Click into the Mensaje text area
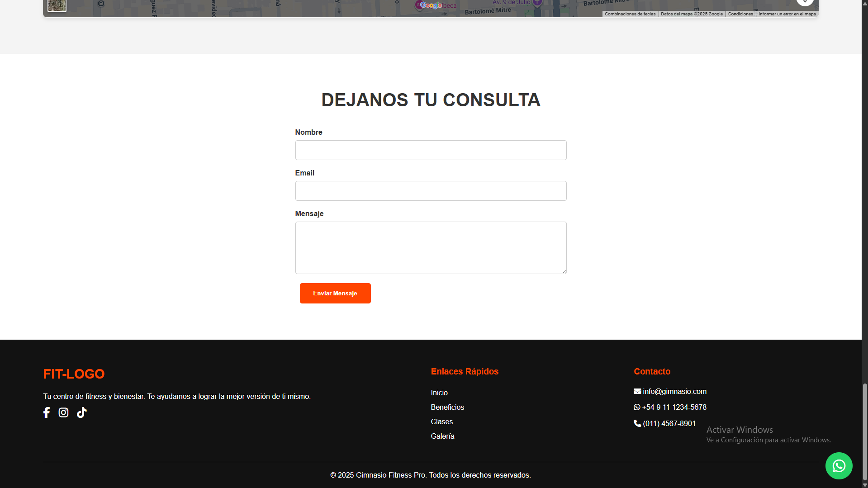Viewport: 868px width, 488px height. coord(431,248)
